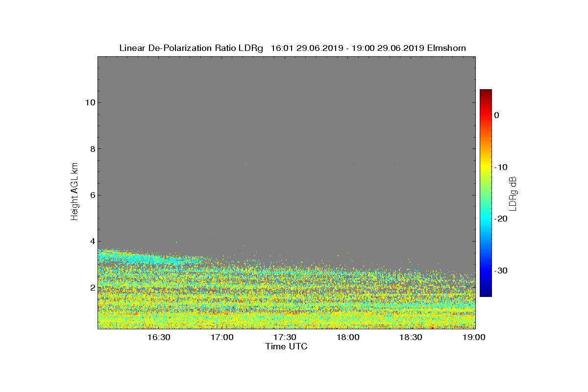Click the 'Height AGL km' axis label
Image resolution: width=588 pixels, height=392 pixels.
tap(74, 193)
